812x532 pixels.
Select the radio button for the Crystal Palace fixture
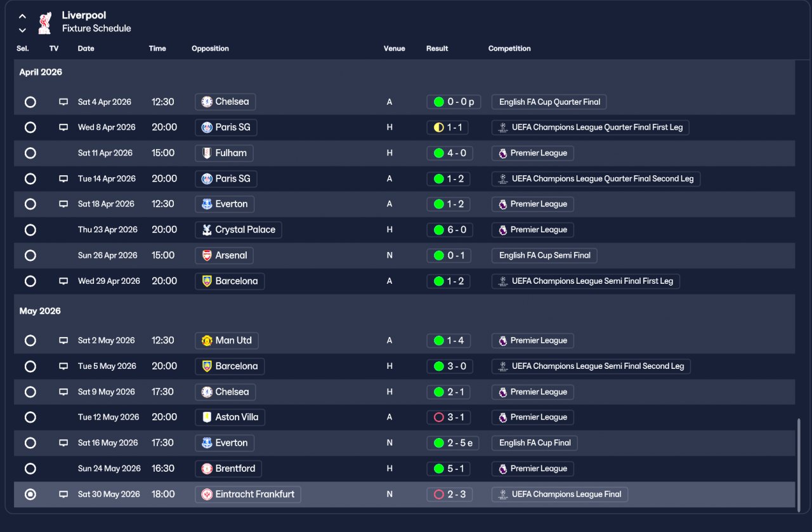click(30, 230)
